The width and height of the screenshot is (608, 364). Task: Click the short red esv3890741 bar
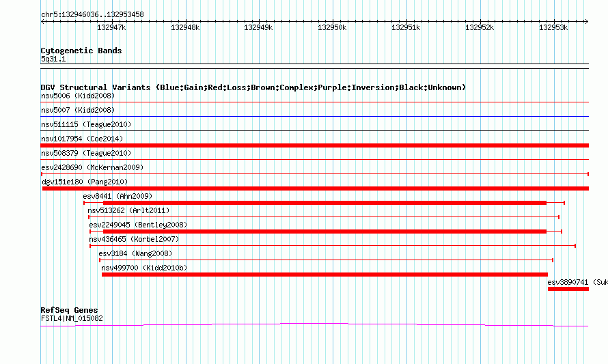[x=568, y=289]
